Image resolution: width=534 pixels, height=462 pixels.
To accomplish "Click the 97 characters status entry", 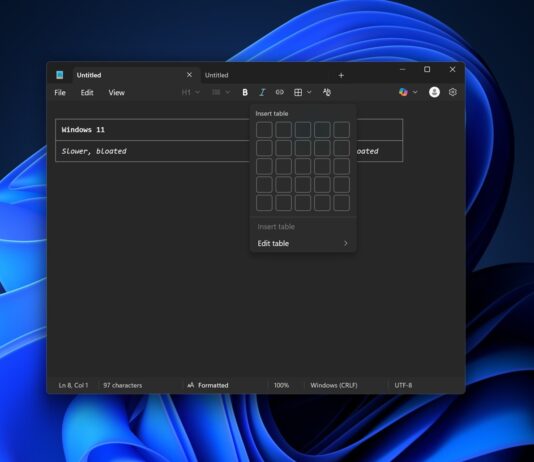I will coord(123,385).
